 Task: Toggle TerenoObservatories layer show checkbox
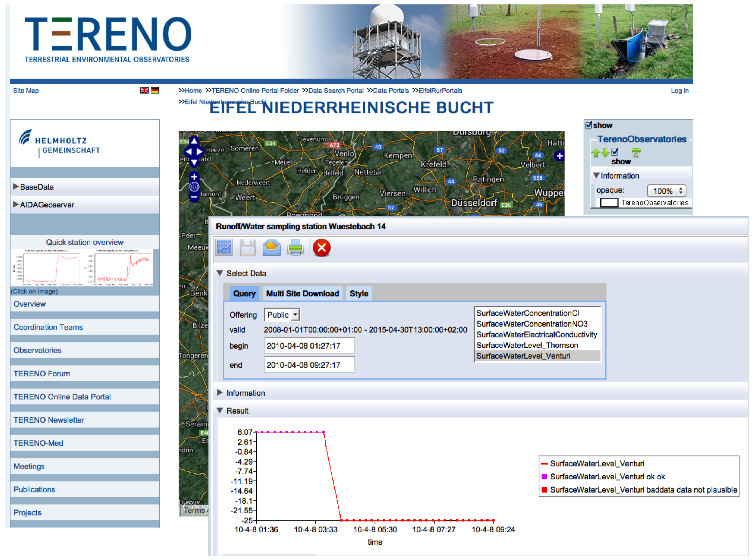[615, 152]
